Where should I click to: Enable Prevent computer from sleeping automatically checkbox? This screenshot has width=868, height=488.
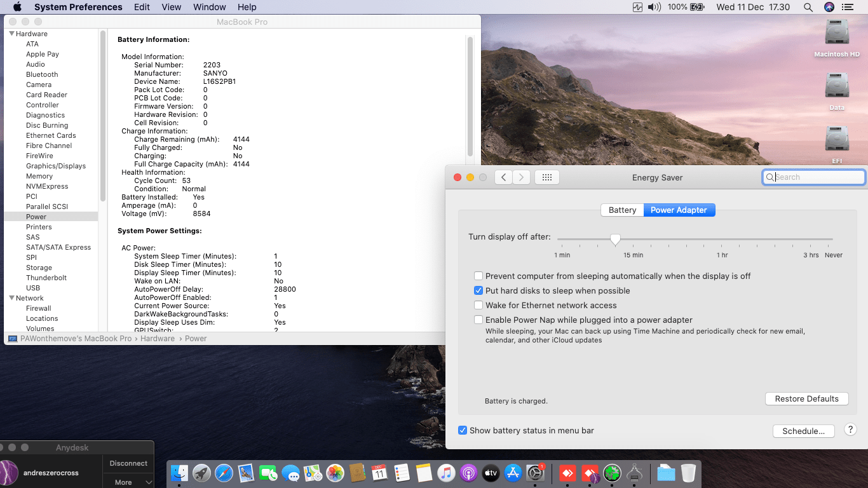coord(478,276)
